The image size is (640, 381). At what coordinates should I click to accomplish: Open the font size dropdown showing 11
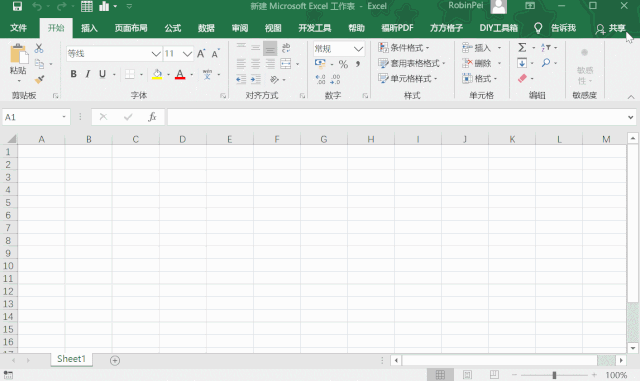pyautogui.click(x=187, y=53)
